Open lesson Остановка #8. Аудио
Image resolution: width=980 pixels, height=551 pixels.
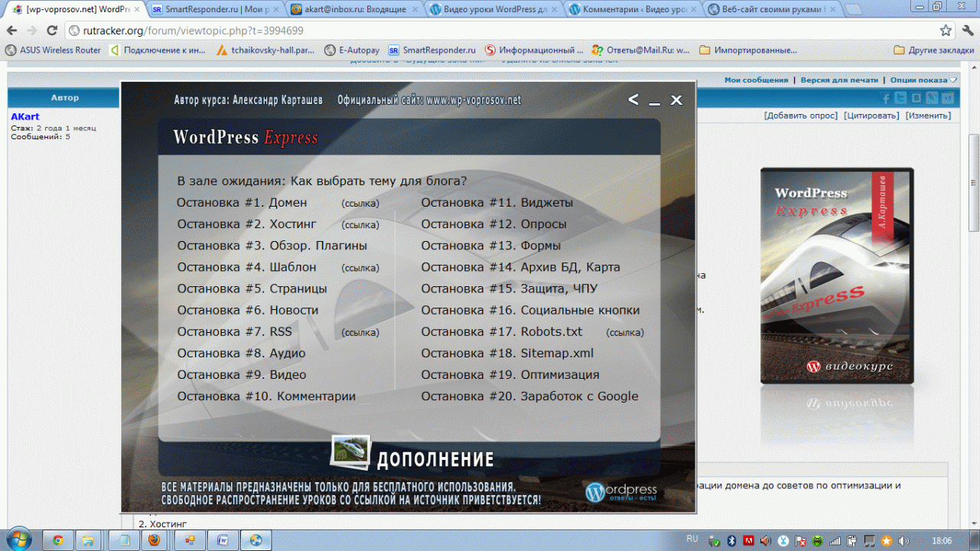(x=242, y=353)
